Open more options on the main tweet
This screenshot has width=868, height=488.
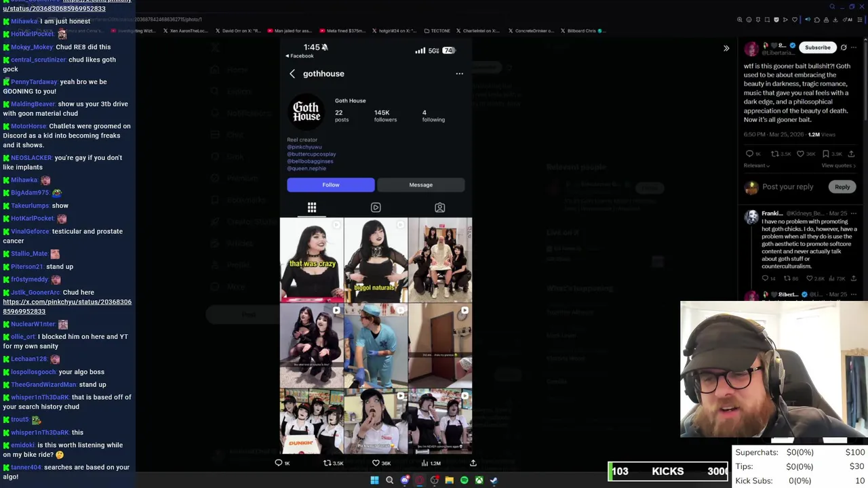854,47
